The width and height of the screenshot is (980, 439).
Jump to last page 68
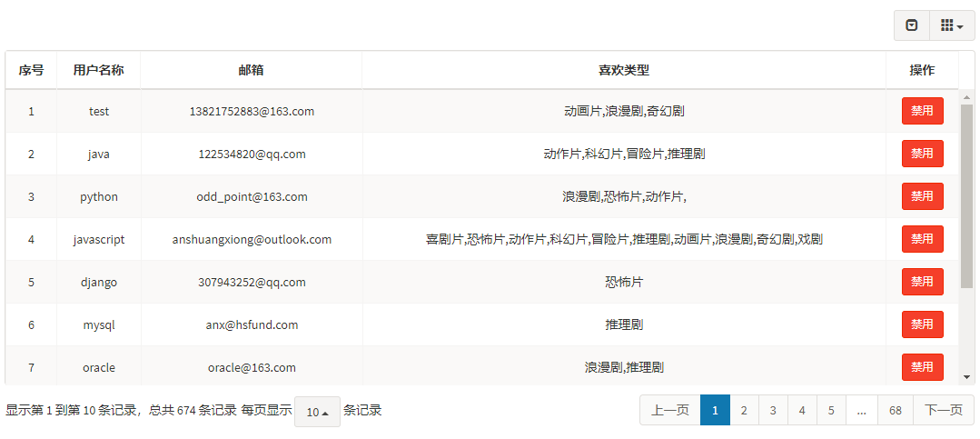(x=896, y=410)
